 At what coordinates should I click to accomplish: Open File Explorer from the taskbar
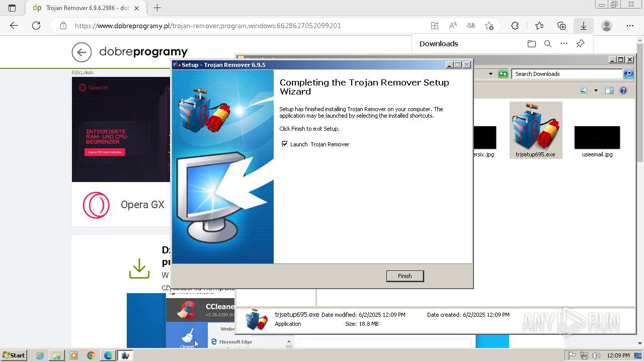[57, 355]
